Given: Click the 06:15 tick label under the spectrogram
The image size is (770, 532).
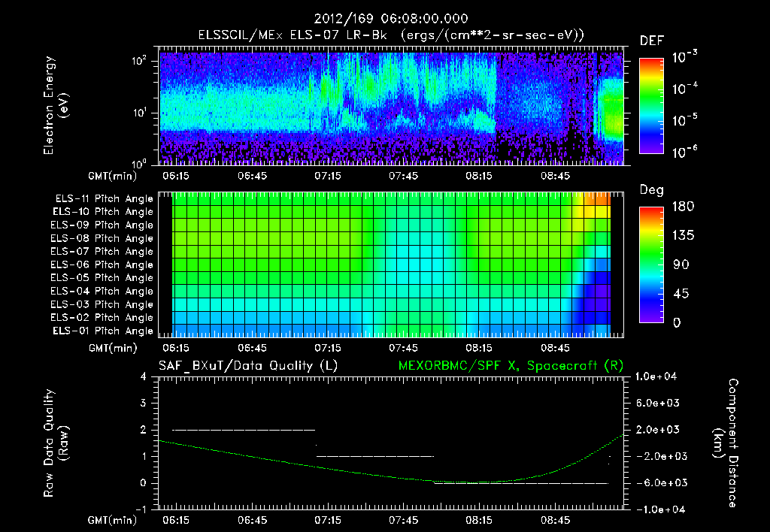Looking at the screenshot, I should [176, 176].
